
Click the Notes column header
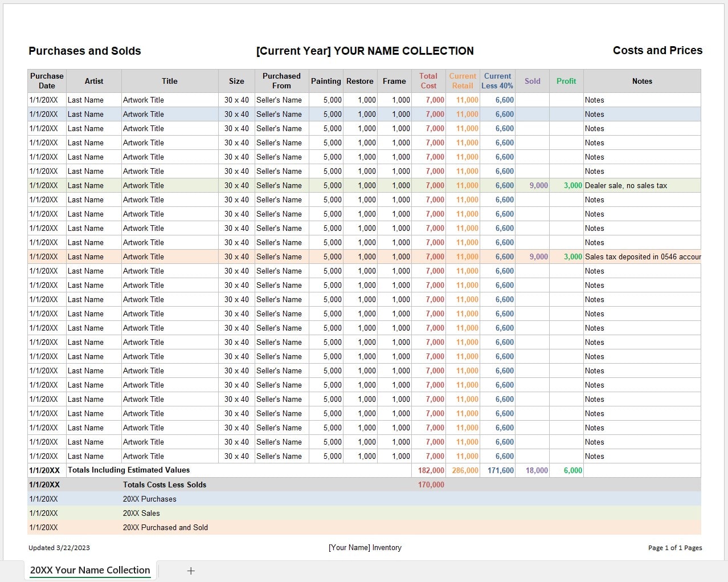[x=642, y=81]
